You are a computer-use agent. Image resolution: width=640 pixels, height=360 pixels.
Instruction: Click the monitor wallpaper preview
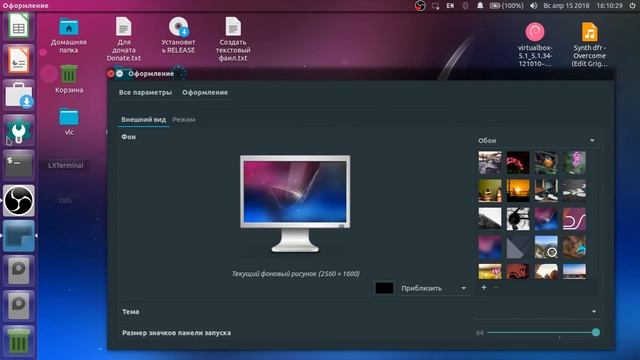[x=295, y=203]
